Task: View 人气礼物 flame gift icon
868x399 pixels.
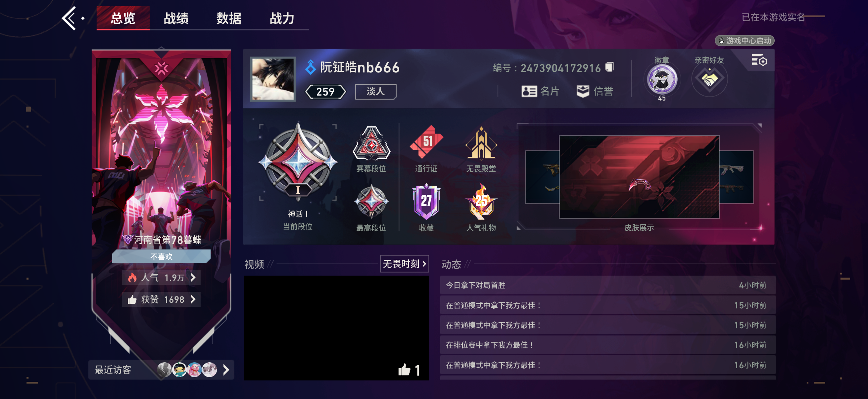Action: (481, 201)
